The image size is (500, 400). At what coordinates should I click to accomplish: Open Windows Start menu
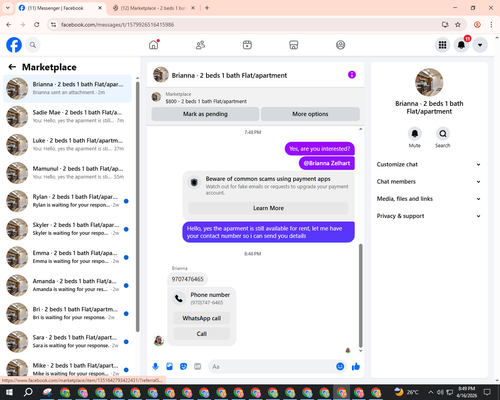click(9, 392)
